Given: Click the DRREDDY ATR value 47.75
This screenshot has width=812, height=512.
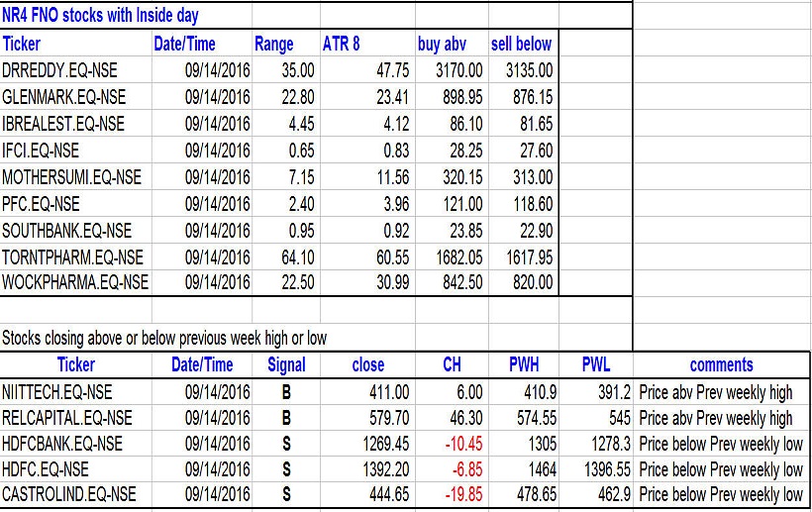Looking at the screenshot, I should click(392, 70).
